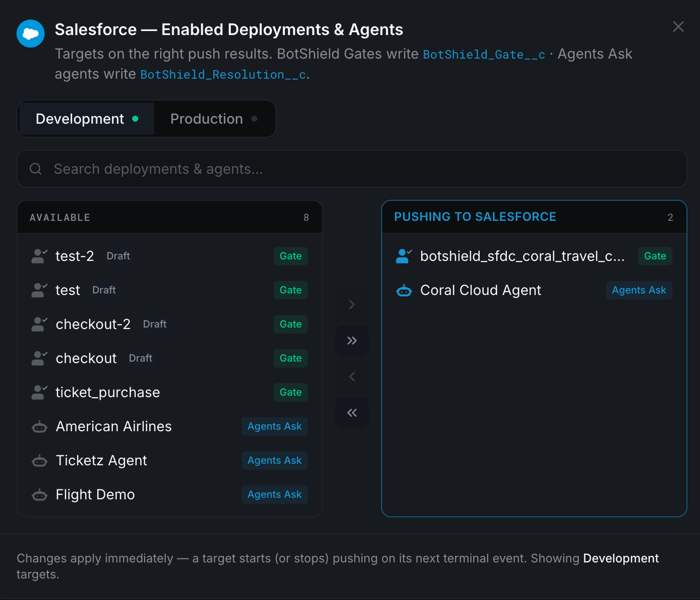Click the deployment icon beside test Draft
Viewport: 700px width, 600px height.
[x=39, y=290]
